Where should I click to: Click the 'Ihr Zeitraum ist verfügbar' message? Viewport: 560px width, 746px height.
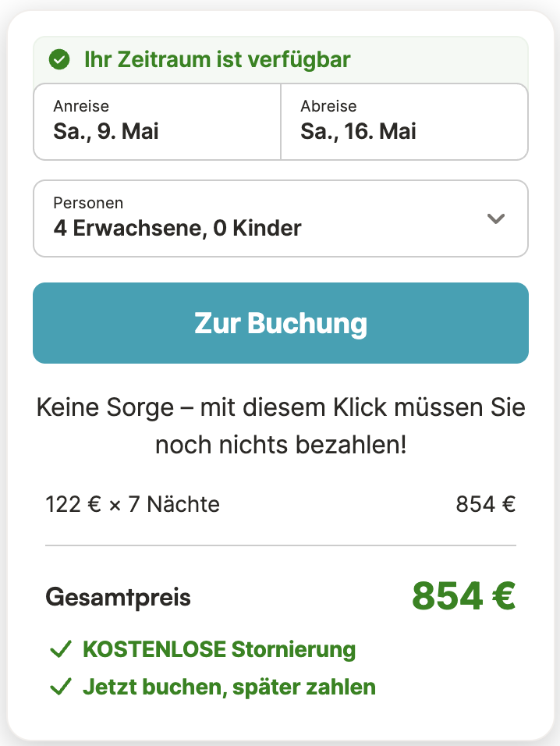(x=217, y=59)
